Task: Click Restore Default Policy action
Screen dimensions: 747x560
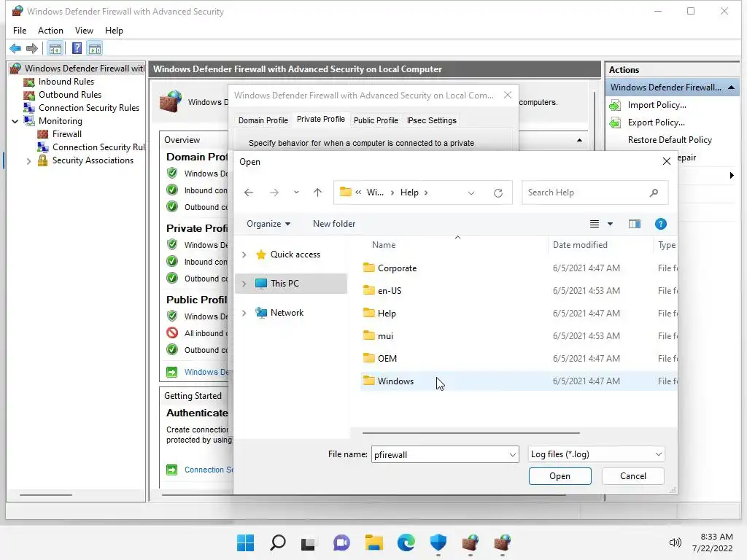Action: coord(670,140)
